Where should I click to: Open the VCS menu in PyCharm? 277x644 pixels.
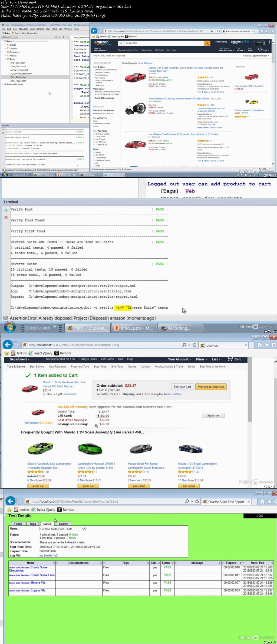click(x=61, y=29)
